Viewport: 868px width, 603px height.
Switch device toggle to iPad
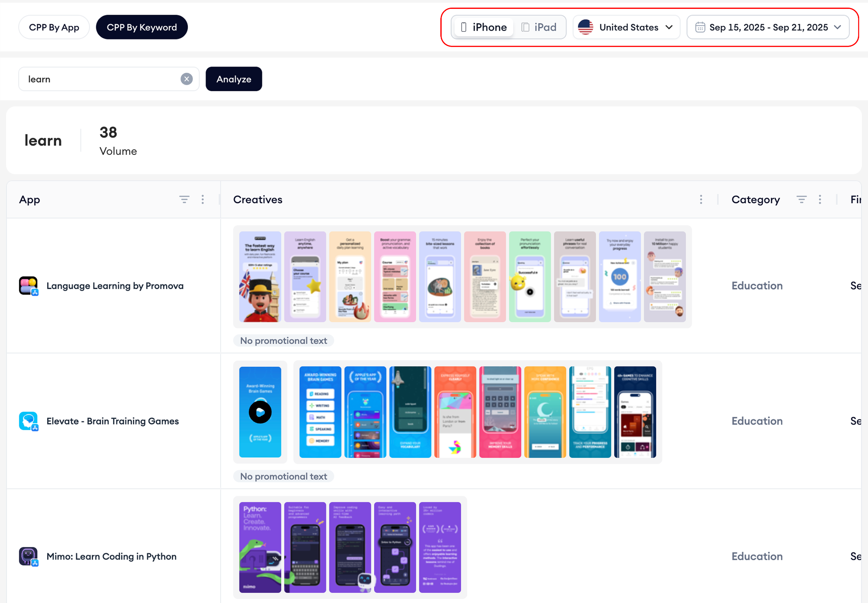539,27
